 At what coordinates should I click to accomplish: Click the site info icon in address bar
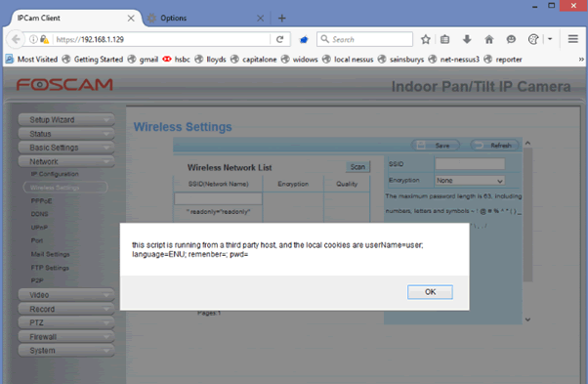click(x=33, y=39)
